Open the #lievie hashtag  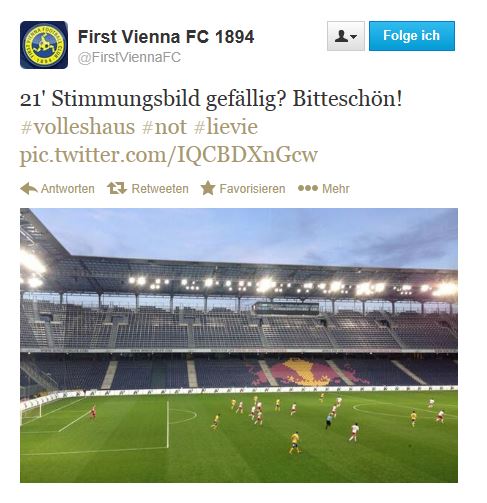click(226, 127)
